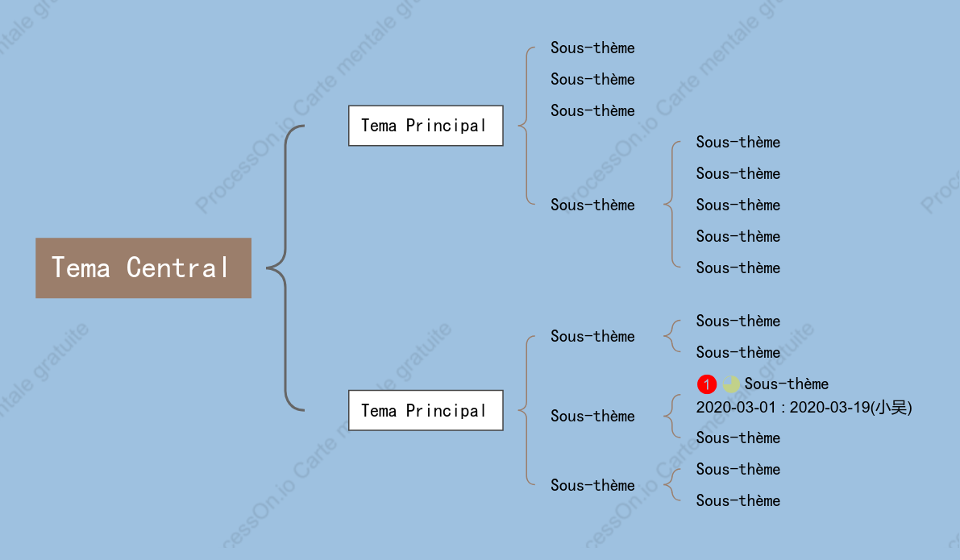Viewport: 960px width, 560px height.
Task: Click the large brace next to Tema Central
Action: pos(285,268)
